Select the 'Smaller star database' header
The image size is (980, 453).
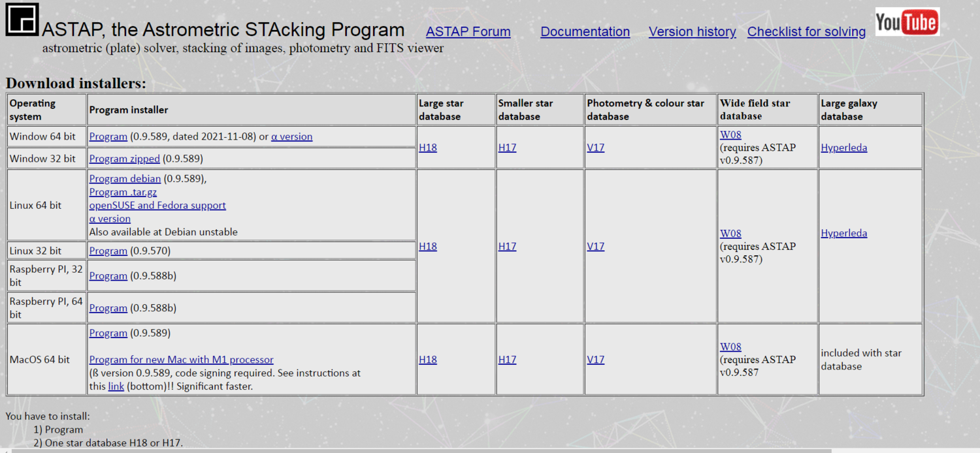(540, 110)
